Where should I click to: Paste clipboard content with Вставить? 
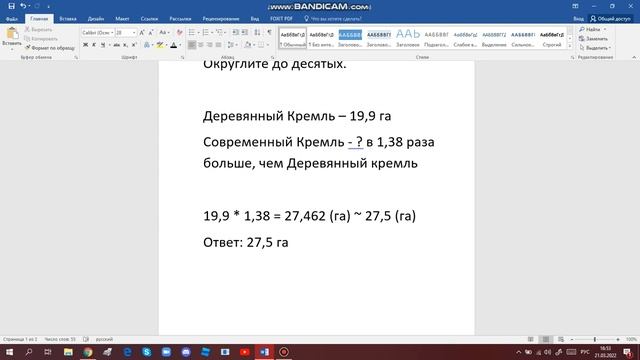click(x=12, y=38)
